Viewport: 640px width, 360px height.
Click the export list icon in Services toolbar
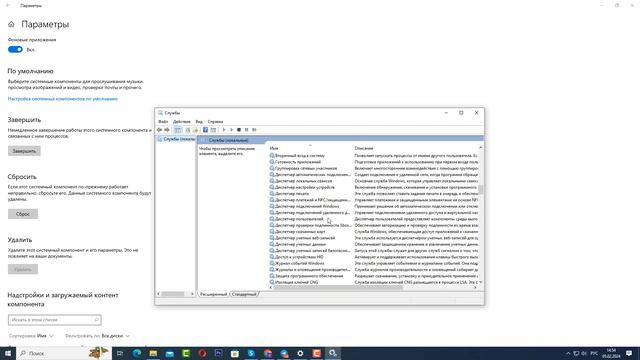[195, 130]
